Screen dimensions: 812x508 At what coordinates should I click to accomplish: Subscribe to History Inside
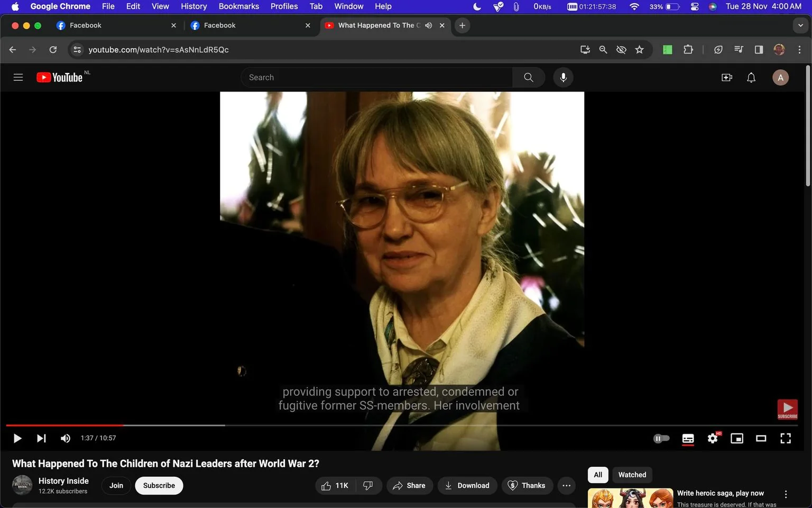159,485
